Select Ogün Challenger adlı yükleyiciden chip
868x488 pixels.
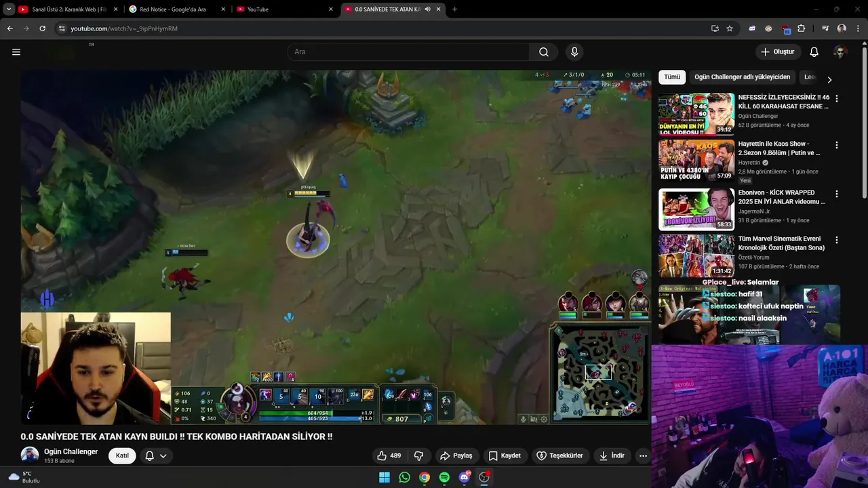[x=742, y=77]
